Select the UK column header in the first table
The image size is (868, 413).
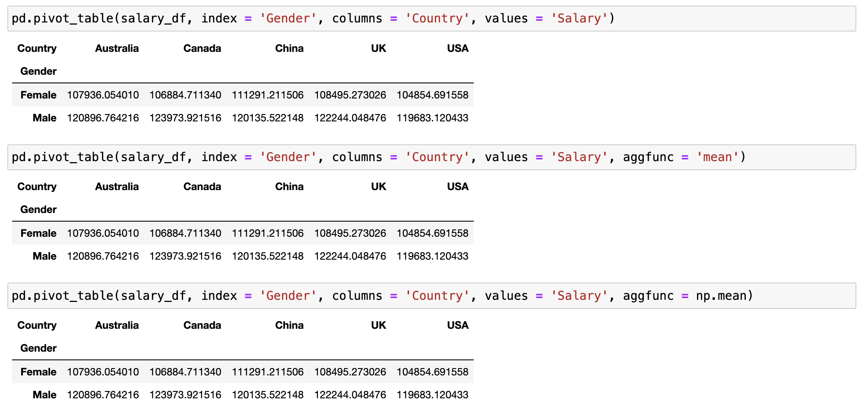click(x=379, y=48)
